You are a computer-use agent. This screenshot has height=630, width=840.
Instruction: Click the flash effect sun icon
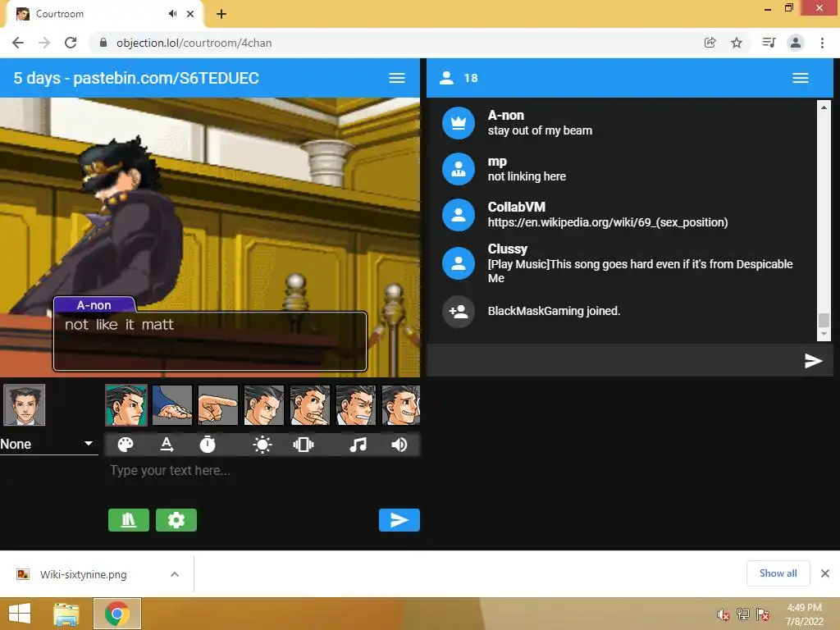(262, 445)
